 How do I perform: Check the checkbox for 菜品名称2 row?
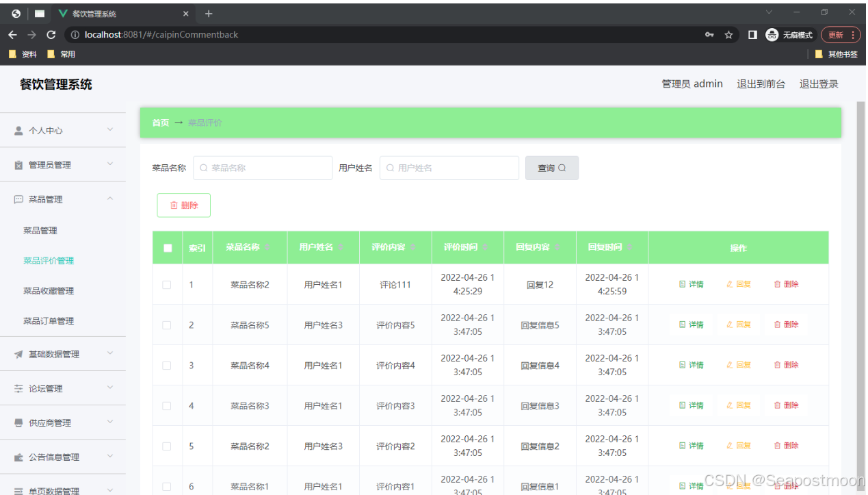[167, 283]
